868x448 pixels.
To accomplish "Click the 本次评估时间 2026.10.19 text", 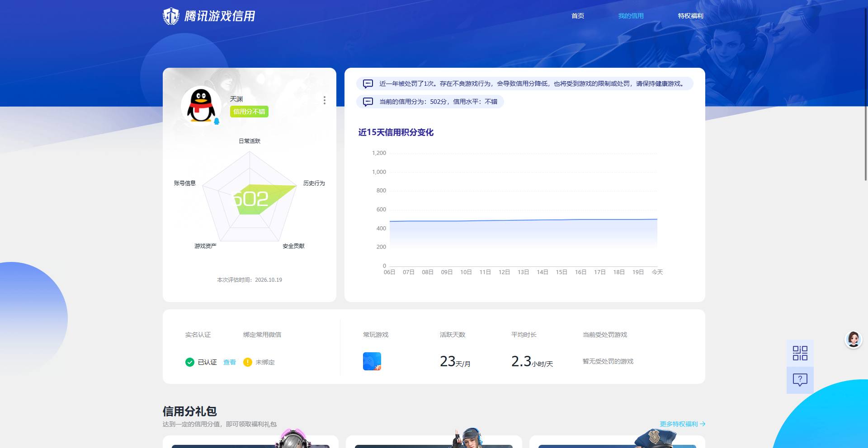I will [x=250, y=280].
